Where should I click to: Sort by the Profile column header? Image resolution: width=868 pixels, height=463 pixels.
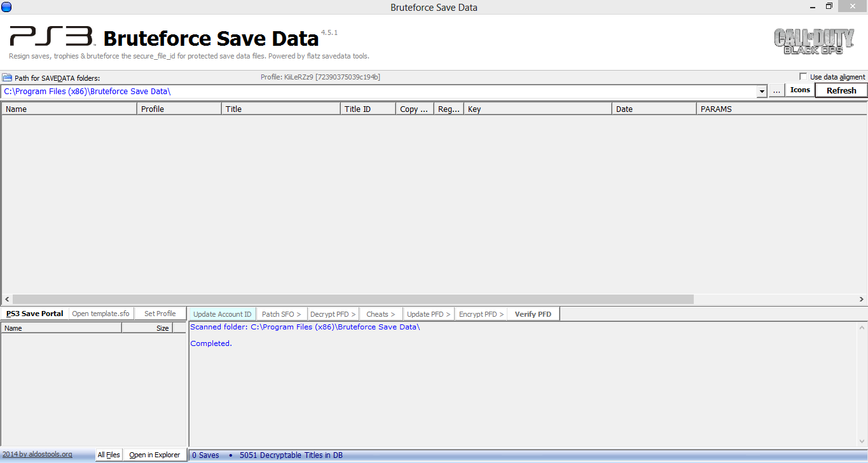(179, 109)
